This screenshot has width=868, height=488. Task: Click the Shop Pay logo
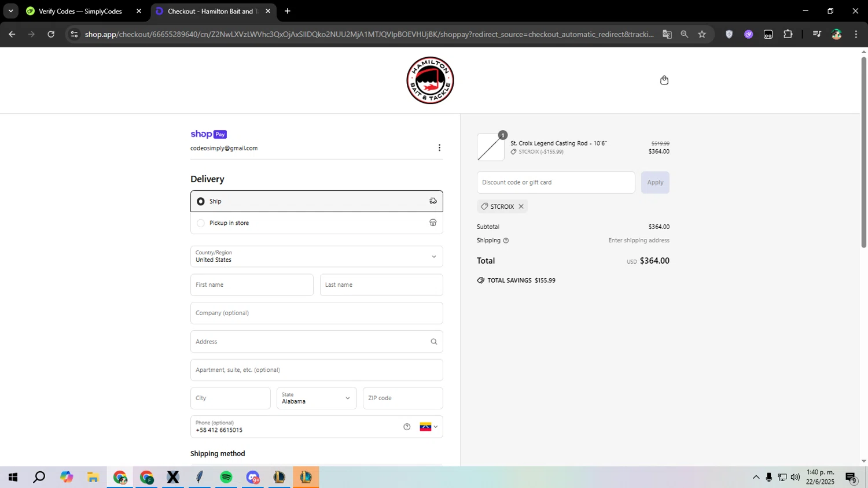tap(208, 134)
